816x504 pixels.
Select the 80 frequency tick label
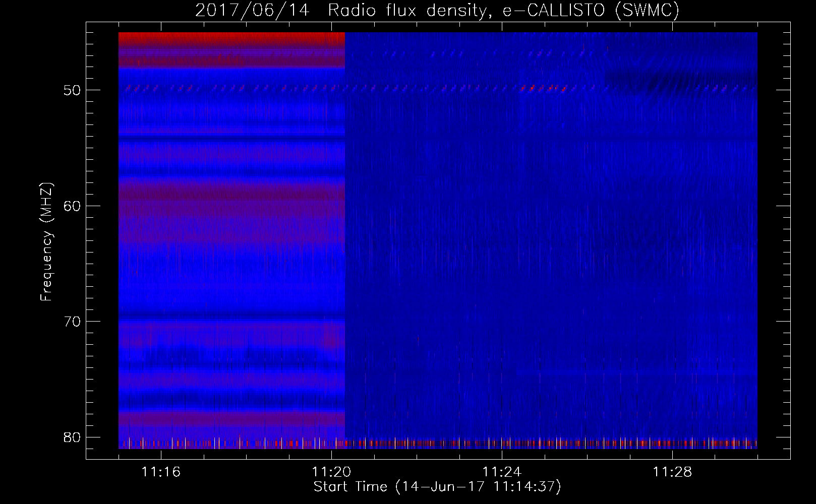(x=72, y=437)
